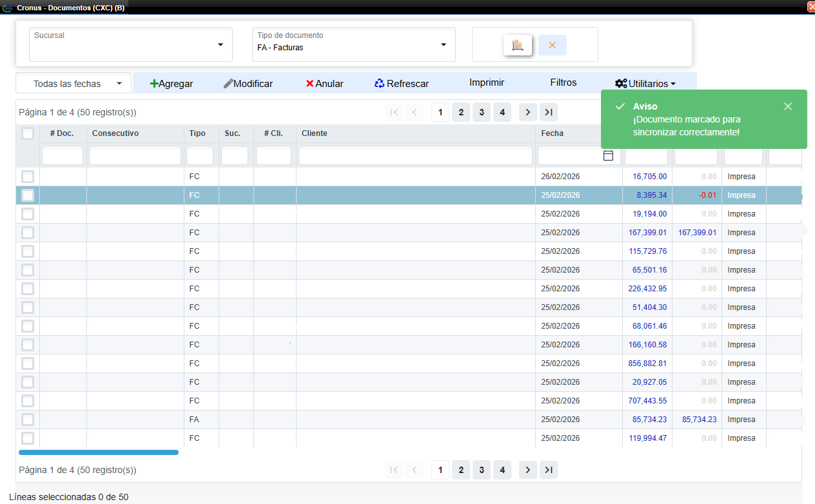The width and height of the screenshot is (815, 504).
Task: Open the Sucursal dropdown
Action: click(220, 44)
